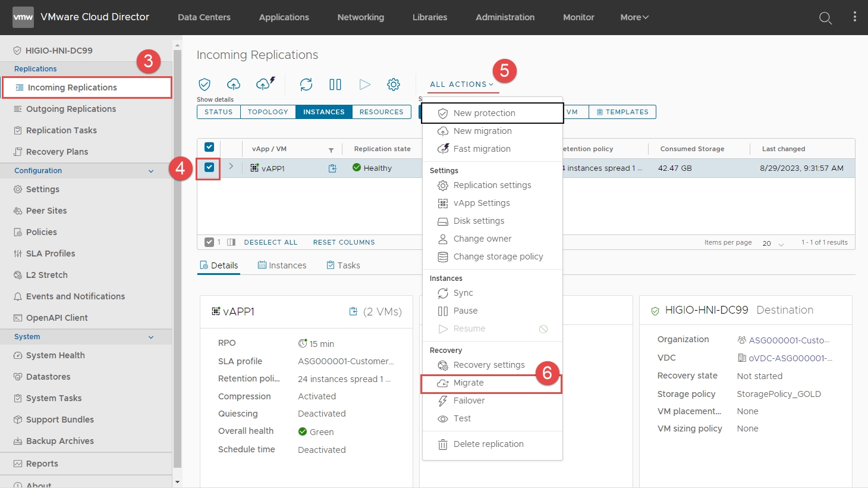Click the Deselect All button
The width and height of the screenshot is (868, 488).
tap(271, 242)
